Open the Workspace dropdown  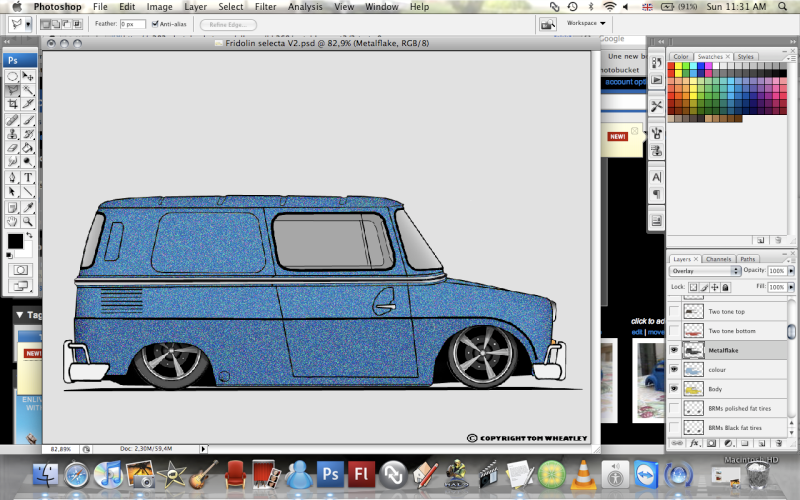(586, 23)
